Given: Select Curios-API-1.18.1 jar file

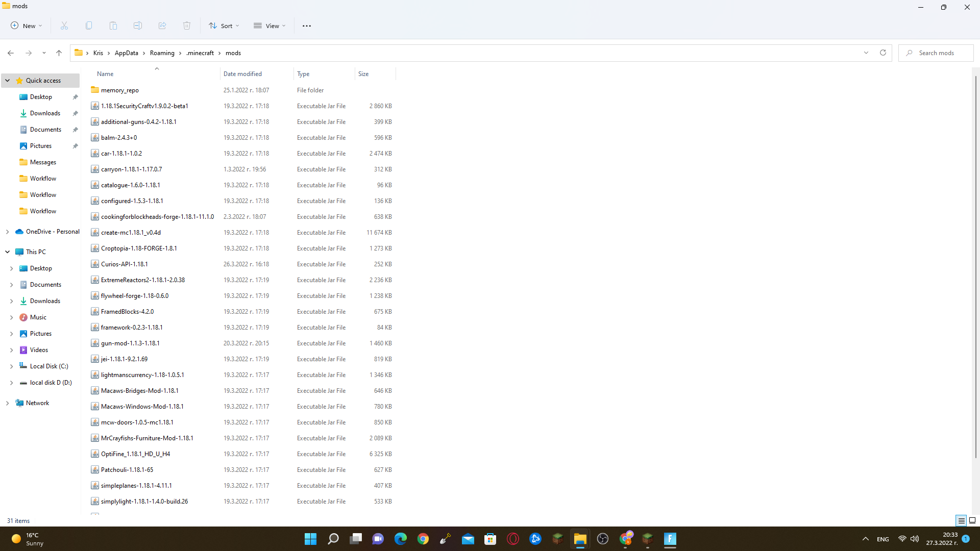Looking at the screenshot, I should 124,264.
